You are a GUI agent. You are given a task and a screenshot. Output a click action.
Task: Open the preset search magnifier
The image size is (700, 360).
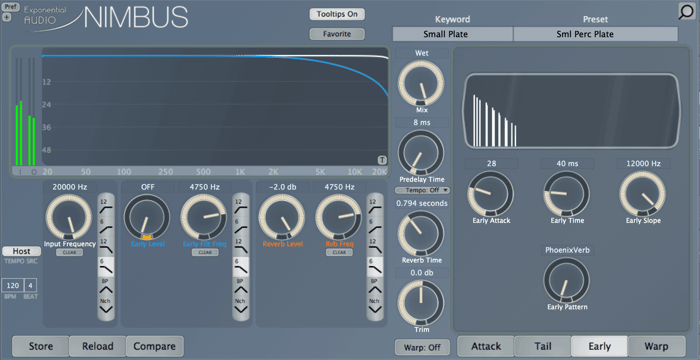click(686, 12)
